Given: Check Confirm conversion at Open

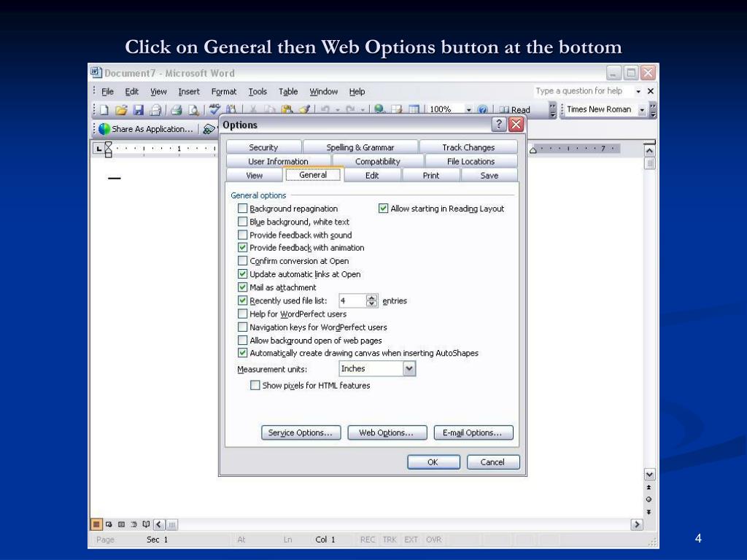Looking at the screenshot, I should 242,261.
